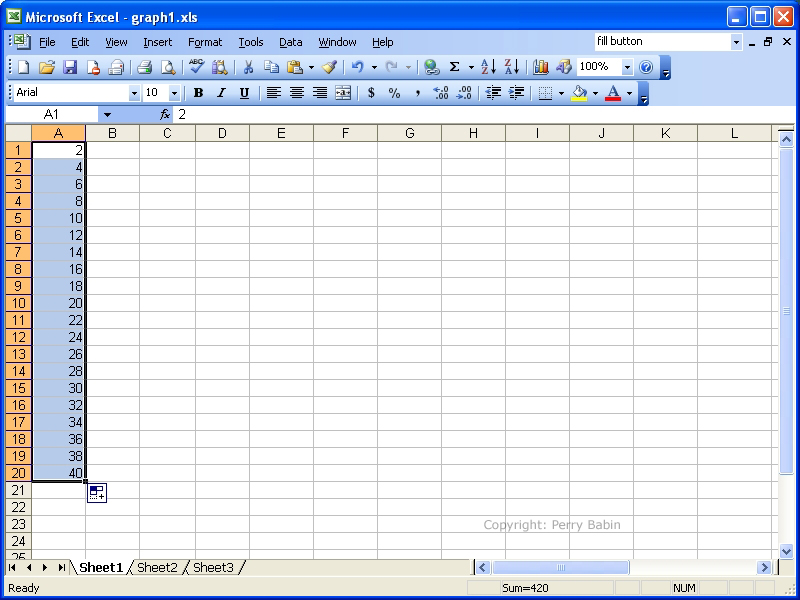Expand the Paste options dropdown arrow
800x600 pixels.
311,67
